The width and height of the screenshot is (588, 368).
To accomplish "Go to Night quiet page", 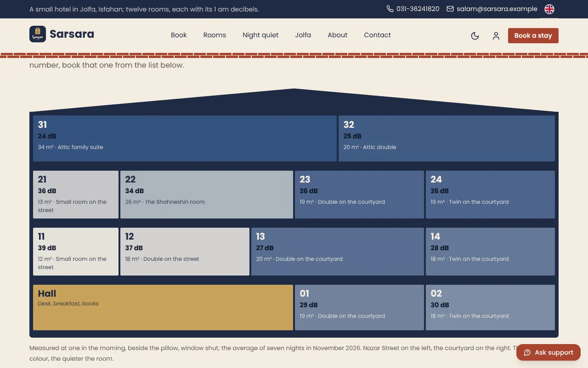I will click(260, 35).
